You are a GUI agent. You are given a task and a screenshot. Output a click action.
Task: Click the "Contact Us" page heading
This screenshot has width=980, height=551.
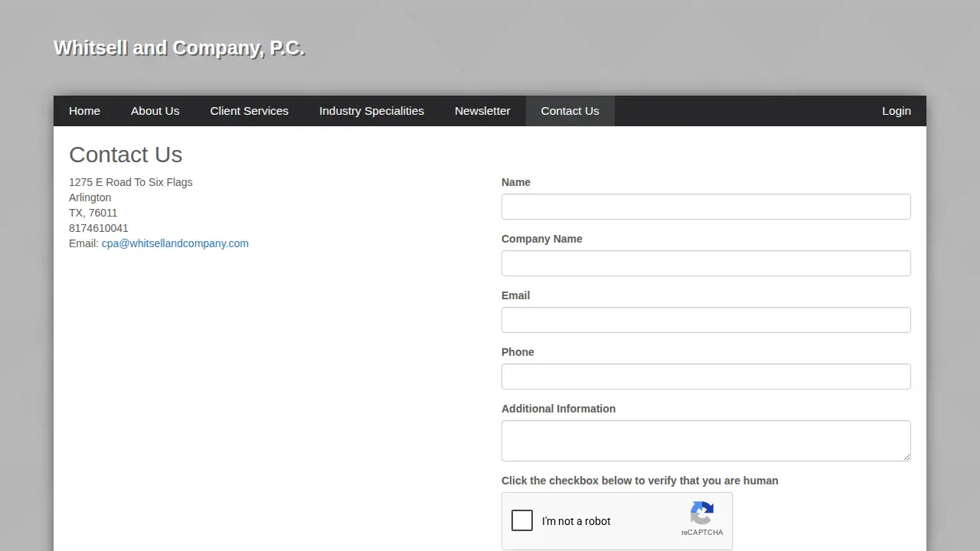pyautogui.click(x=126, y=155)
